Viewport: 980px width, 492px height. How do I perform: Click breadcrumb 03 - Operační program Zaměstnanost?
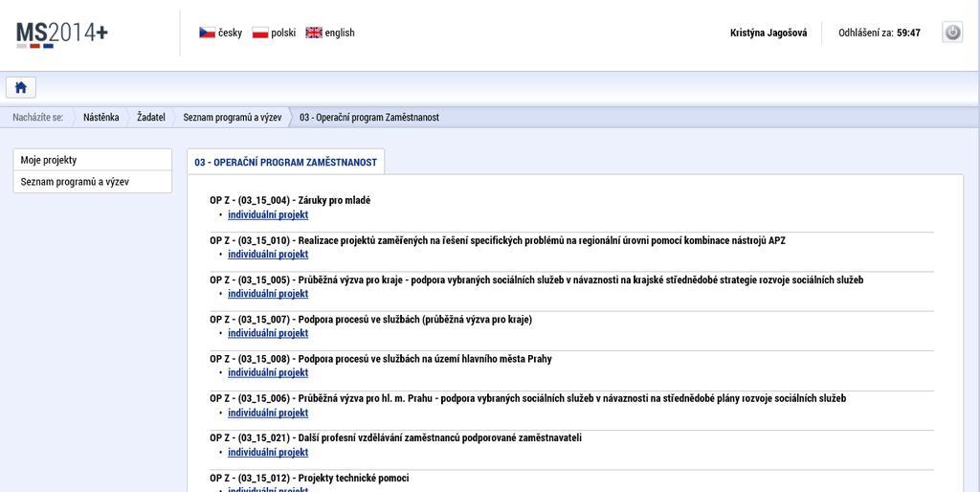(x=368, y=117)
